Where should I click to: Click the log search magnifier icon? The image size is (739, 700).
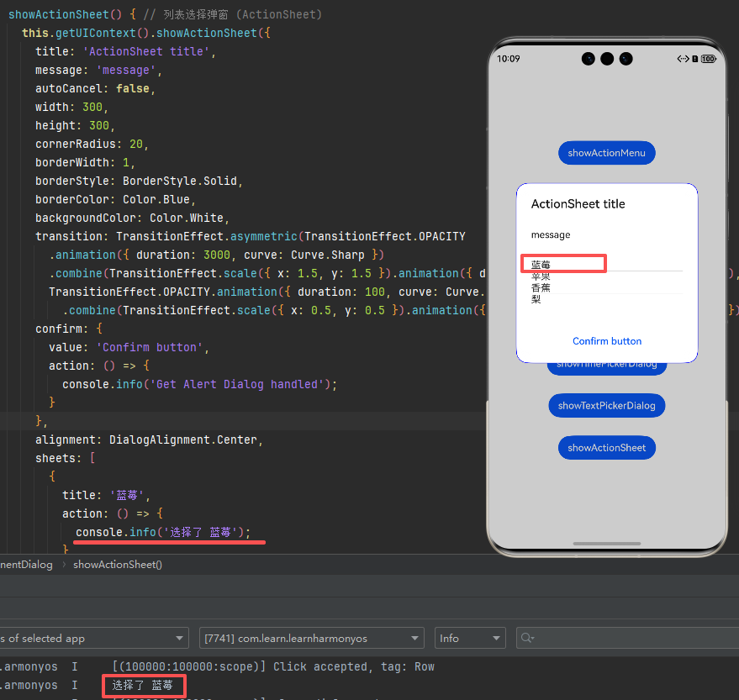pos(527,639)
